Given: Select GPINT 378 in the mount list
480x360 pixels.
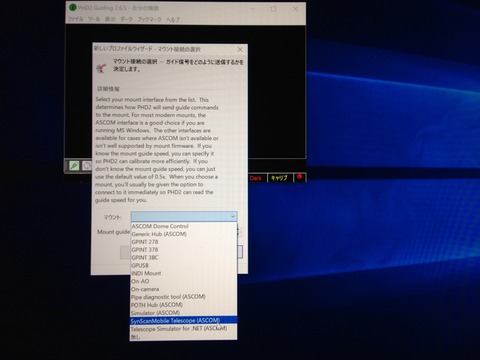Looking at the screenshot, I should click(x=183, y=250).
